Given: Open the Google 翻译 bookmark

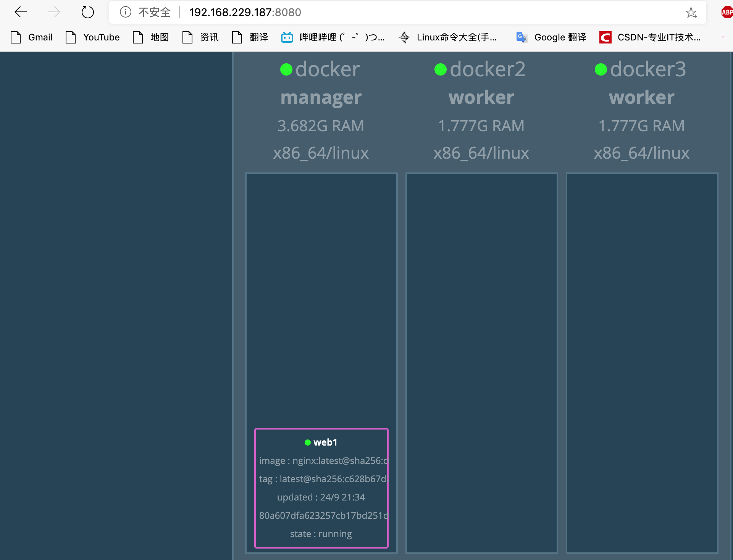Looking at the screenshot, I should tap(551, 37).
